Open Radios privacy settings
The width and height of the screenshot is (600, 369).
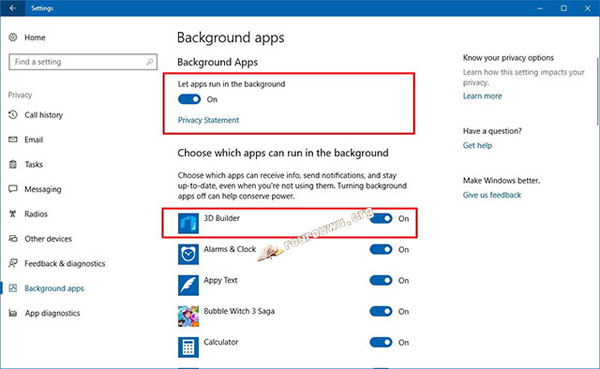pyautogui.click(x=36, y=214)
